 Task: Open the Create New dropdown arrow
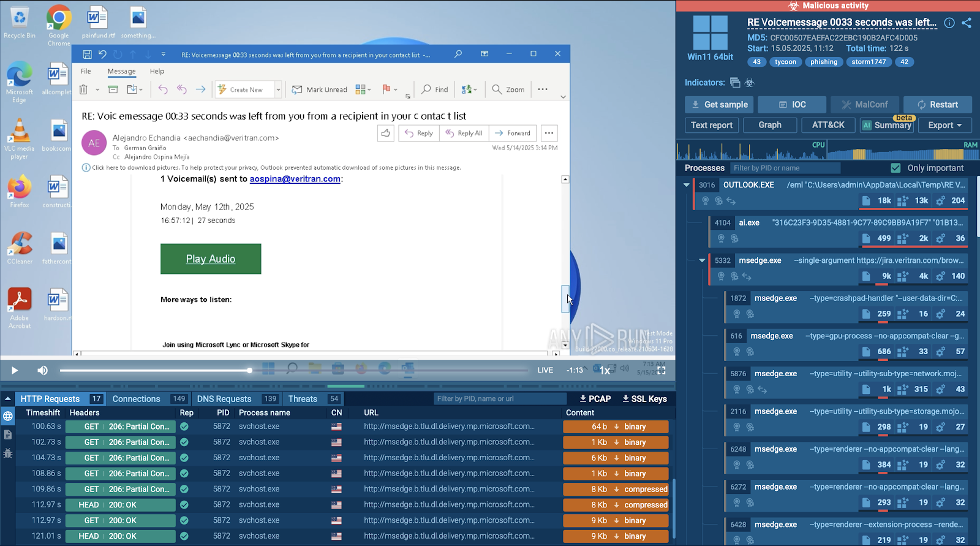coord(278,89)
